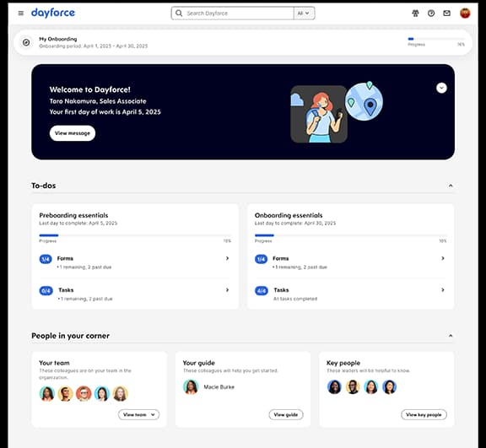Select fourth avatar in Key people
This screenshot has height=448, width=486.
click(x=389, y=386)
